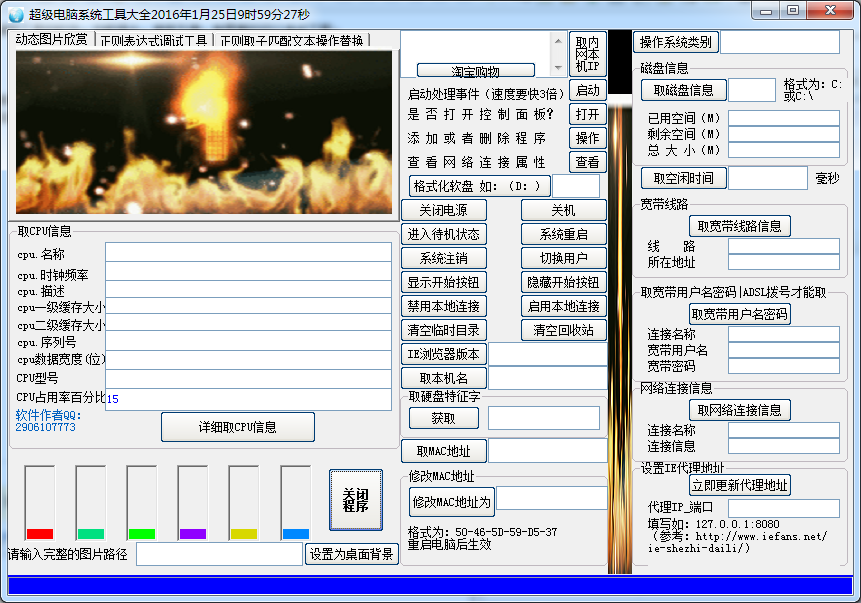Viewport: 861px width, 603px height.
Task: Click the 修改MAC地址为 input field
Action: pos(551,499)
